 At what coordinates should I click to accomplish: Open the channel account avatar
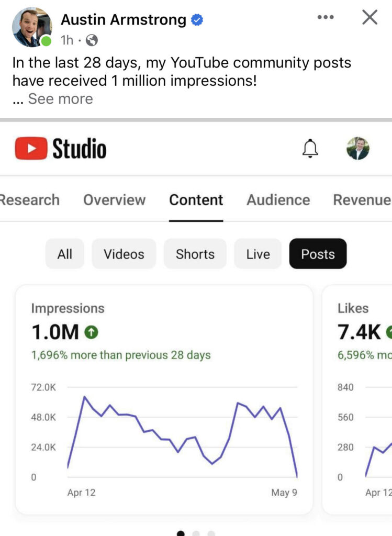tap(358, 149)
